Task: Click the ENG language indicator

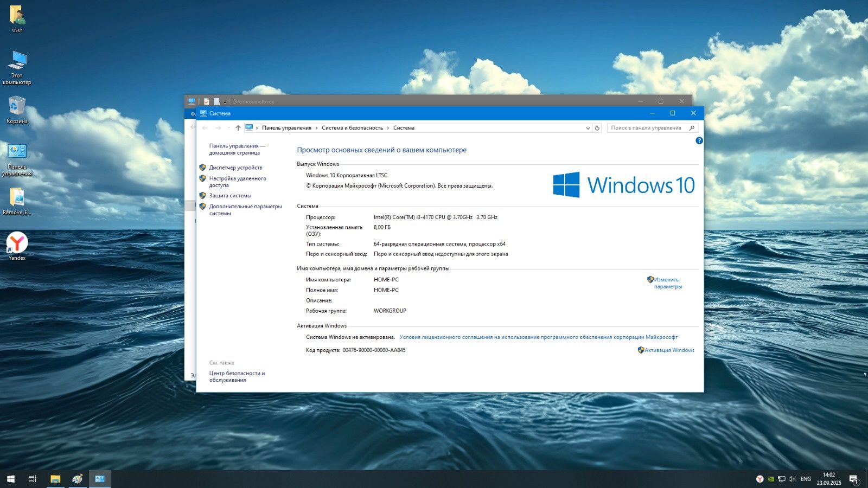Action: coord(806,479)
